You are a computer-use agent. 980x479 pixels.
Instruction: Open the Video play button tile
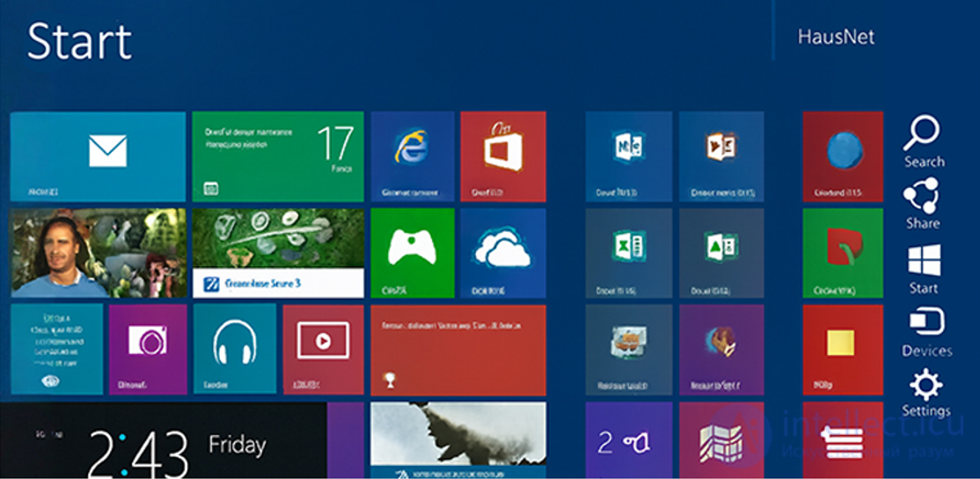click(323, 349)
